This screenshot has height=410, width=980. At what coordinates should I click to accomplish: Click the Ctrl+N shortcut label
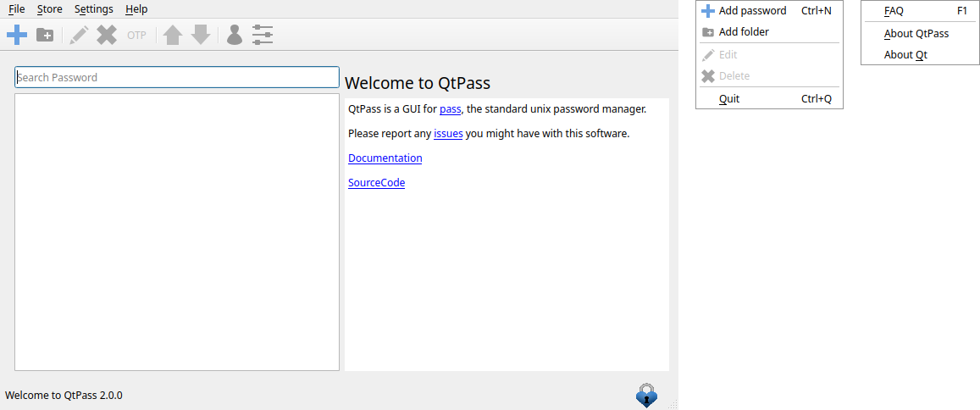point(817,11)
